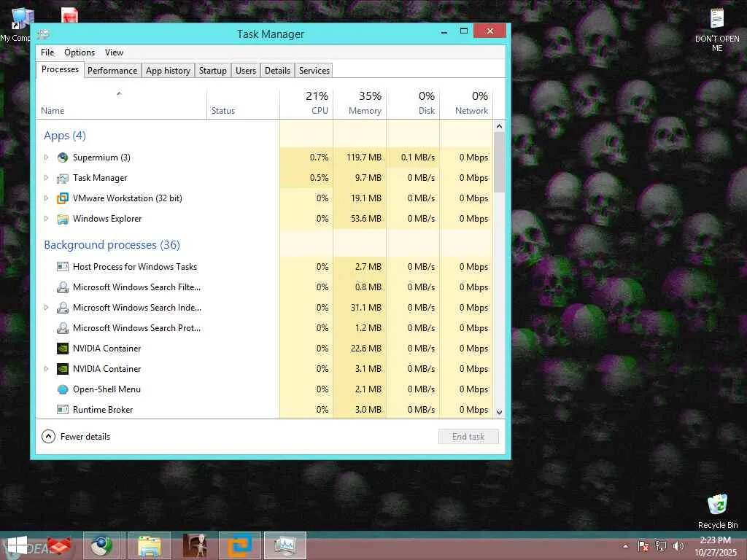747x560 pixels.
Task: Click the Microsoft Windows Search Filter icon
Action: coord(63,287)
